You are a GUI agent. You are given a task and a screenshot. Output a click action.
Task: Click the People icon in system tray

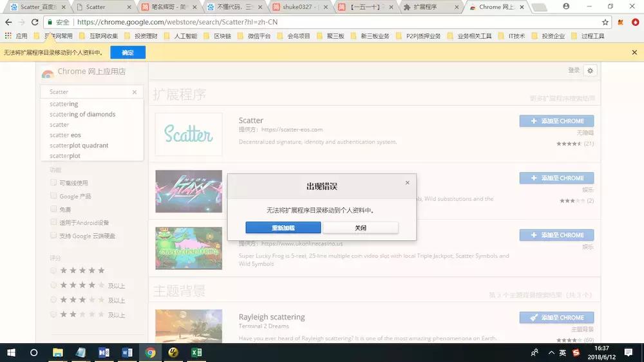pos(535,352)
